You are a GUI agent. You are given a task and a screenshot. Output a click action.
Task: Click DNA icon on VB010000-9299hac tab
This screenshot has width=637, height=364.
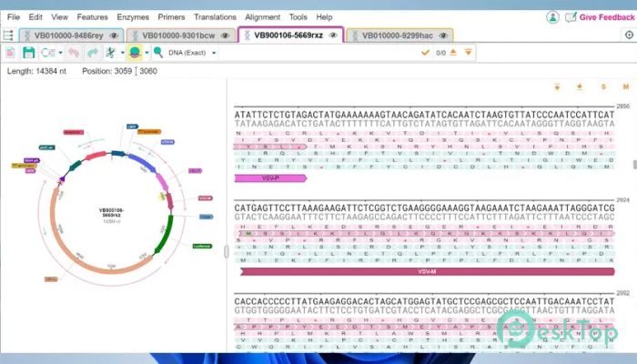(x=355, y=35)
